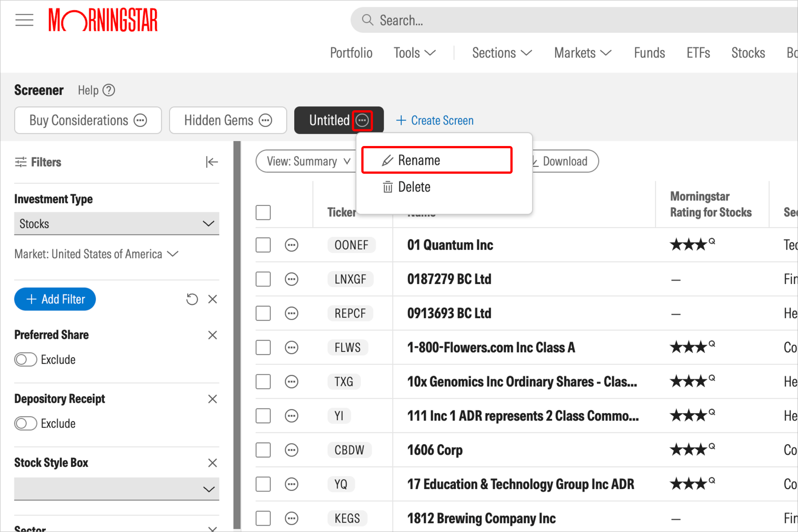Viewport: 798px width, 532px height.
Task: Open row options for 1-800-Flowers.com
Action: click(291, 347)
